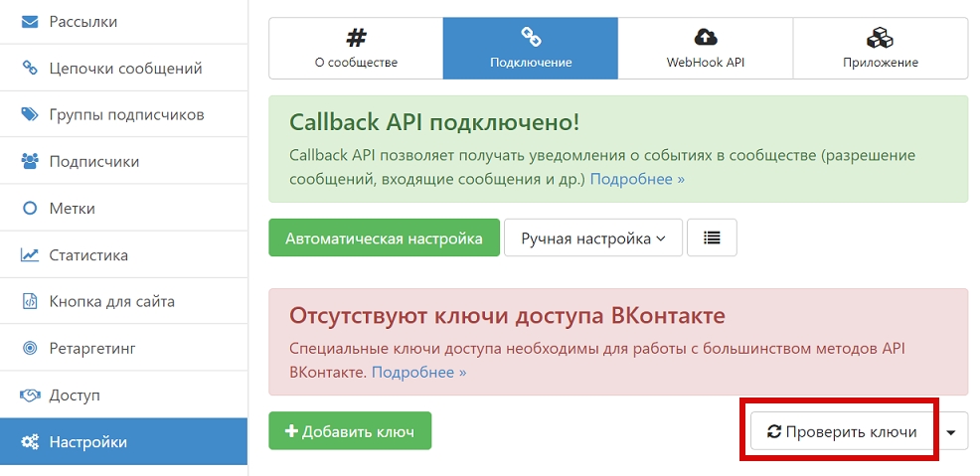Click the handshake icon for Доступ
Image resolution: width=980 pixels, height=476 pixels.
[x=30, y=395]
